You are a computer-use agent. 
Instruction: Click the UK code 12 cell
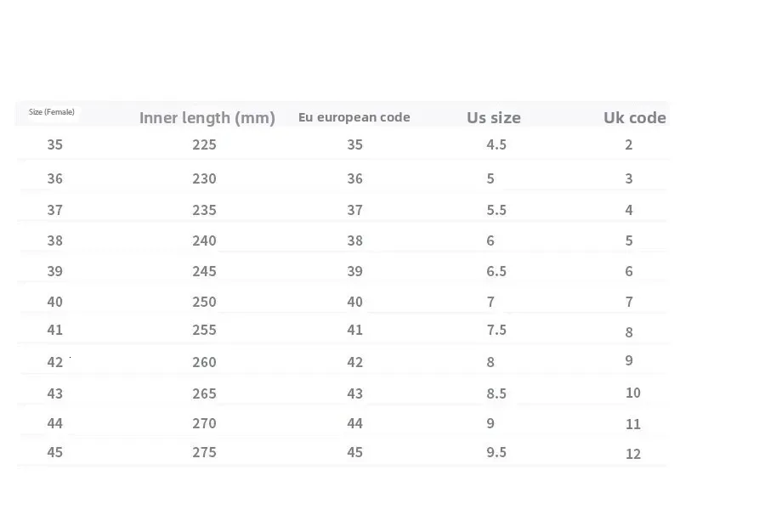coord(632,454)
